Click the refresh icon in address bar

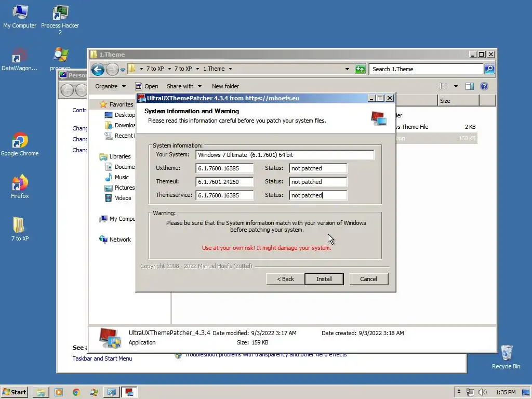(x=360, y=69)
